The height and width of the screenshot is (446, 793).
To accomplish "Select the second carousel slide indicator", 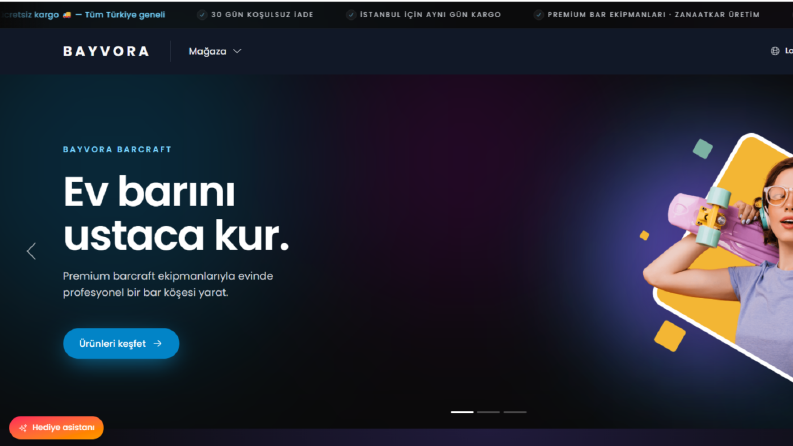I will 488,412.
